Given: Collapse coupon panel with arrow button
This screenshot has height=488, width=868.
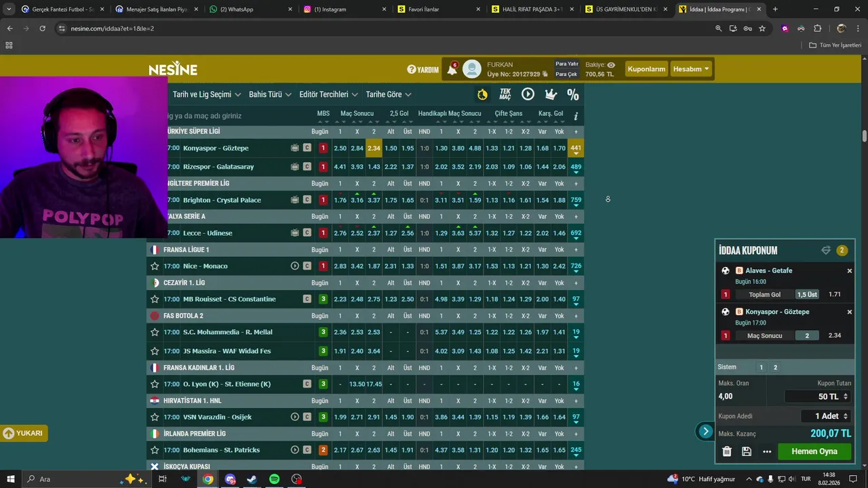Looking at the screenshot, I should pyautogui.click(x=705, y=431).
